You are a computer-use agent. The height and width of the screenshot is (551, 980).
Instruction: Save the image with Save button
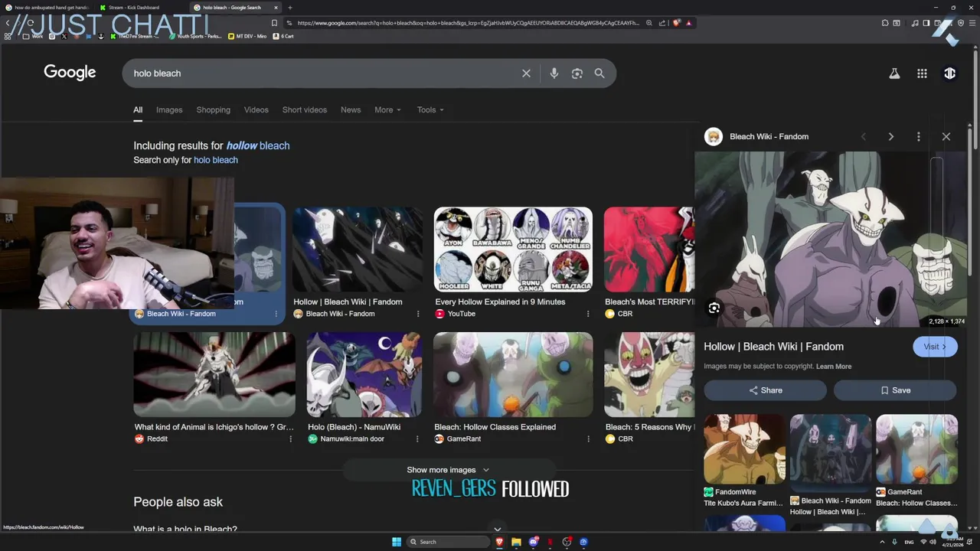pos(895,390)
